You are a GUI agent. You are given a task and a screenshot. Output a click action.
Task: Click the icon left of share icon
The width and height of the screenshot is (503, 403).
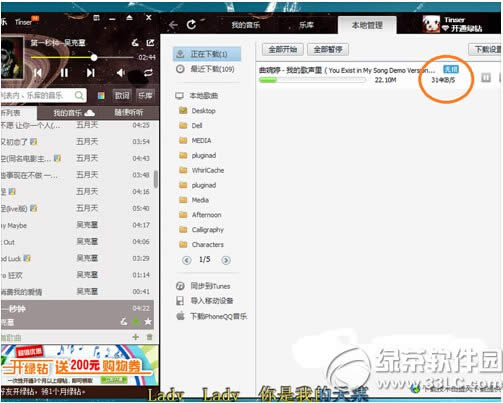pos(135,42)
